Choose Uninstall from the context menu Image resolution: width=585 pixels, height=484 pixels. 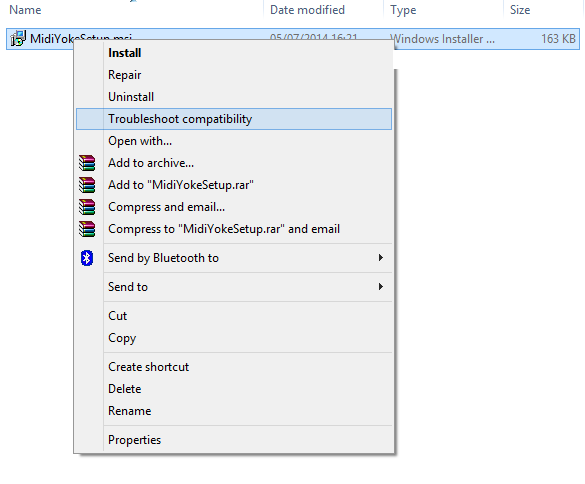[x=234, y=97]
